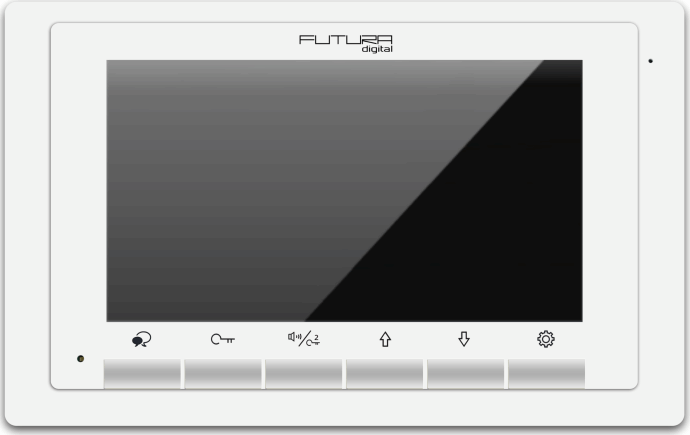Select the door unlock key icon
Screen dimensions: 690x435
click(223, 339)
